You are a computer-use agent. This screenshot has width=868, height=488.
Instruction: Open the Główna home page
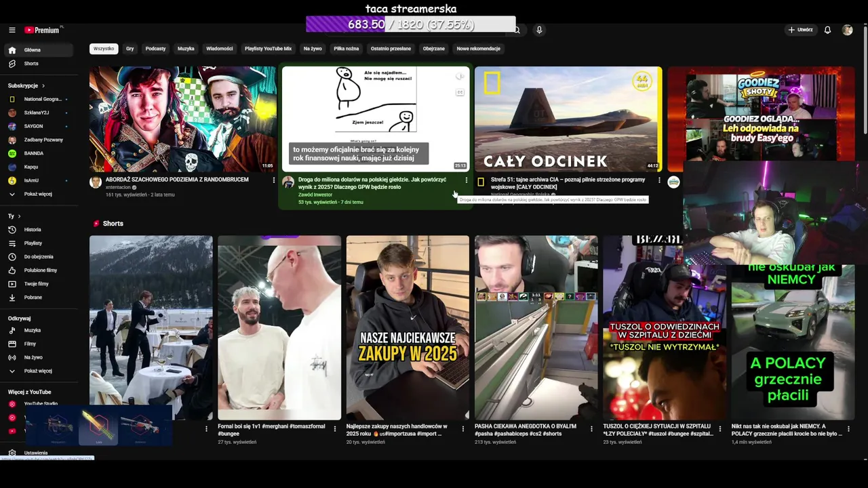(40, 50)
